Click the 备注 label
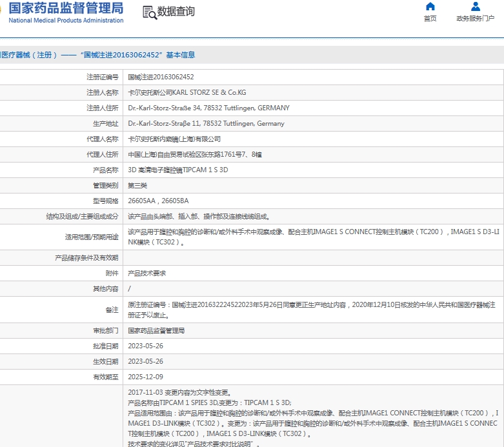Screen dimensions: 504x447 (x=112, y=310)
